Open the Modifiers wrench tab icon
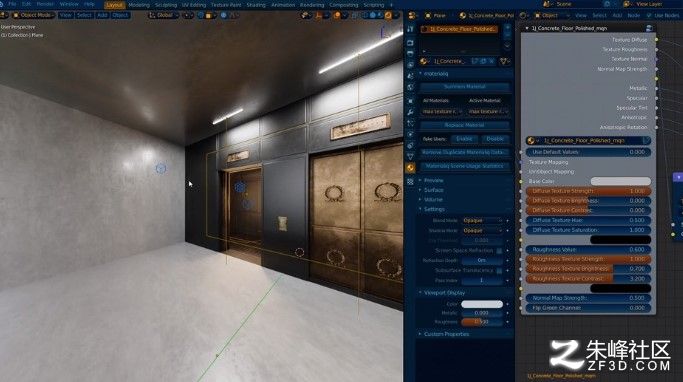This screenshot has width=683, height=382. tap(410, 112)
